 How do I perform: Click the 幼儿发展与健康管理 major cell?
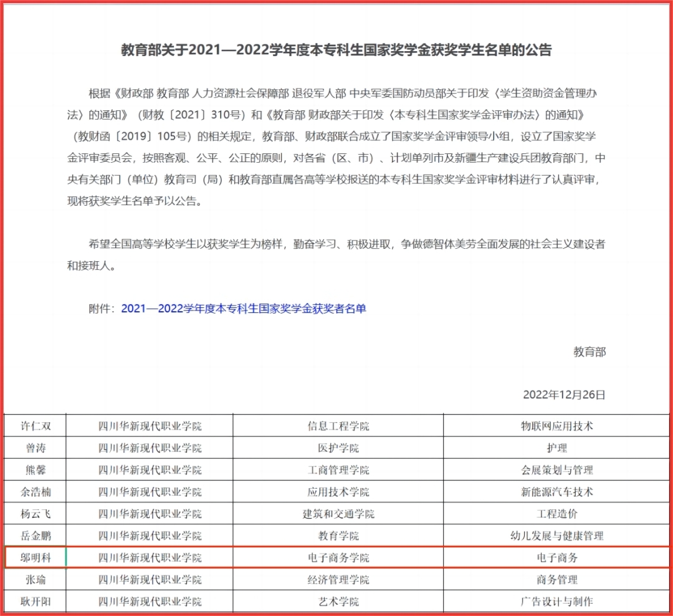(x=556, y=536)
